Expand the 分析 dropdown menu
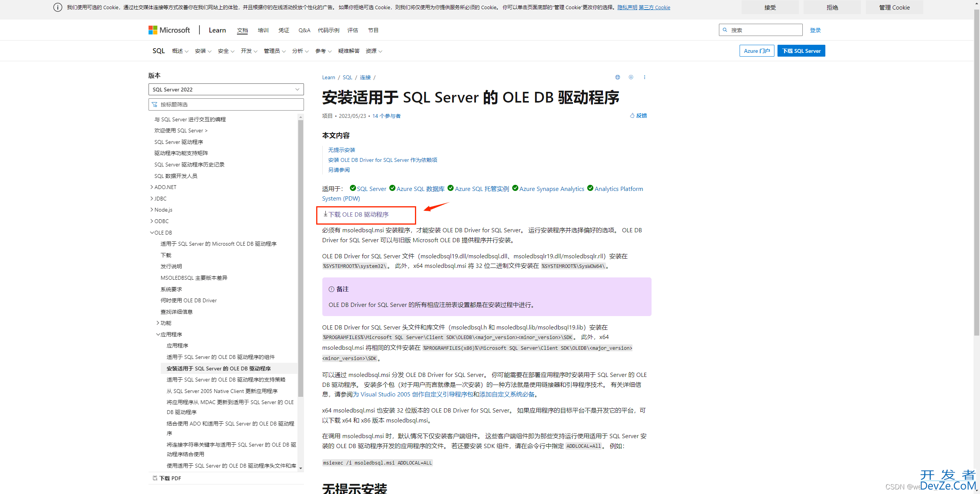This screenshot has height=494, width=980. (x=301, y=51)
